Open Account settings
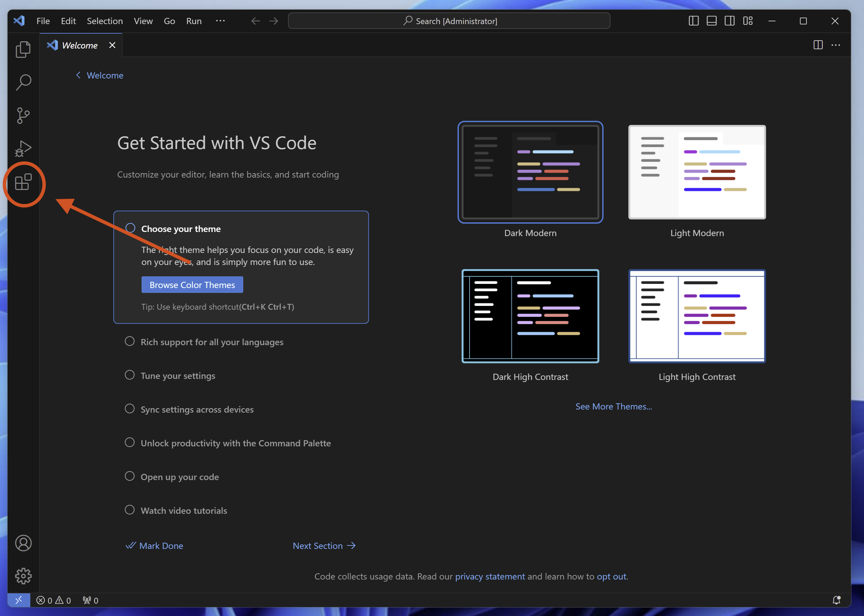The height and width of the screenshot is (616, 864). tap(23, 543)
